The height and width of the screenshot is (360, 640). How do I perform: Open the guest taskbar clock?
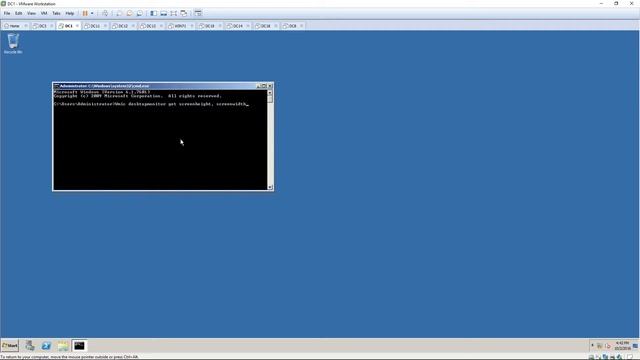pyautogui.click(x=622, y=346)
